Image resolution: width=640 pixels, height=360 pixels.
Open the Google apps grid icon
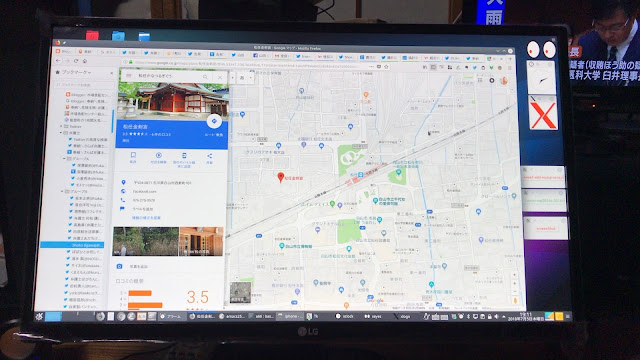pos(480,80)
